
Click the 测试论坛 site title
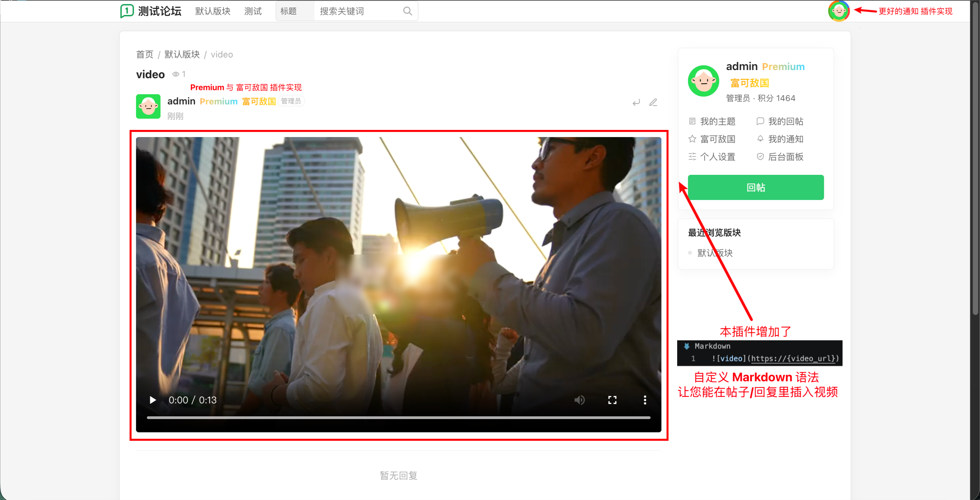160,11
